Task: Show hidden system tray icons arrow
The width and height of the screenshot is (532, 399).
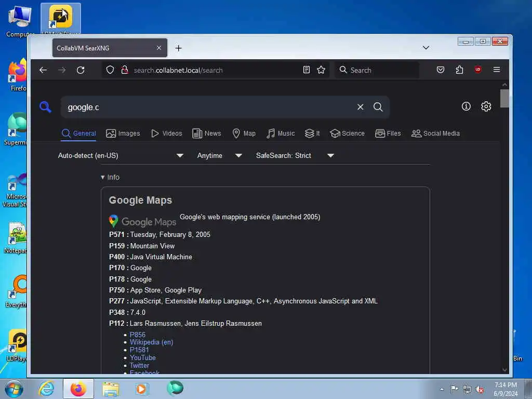Action: [442, 389]
